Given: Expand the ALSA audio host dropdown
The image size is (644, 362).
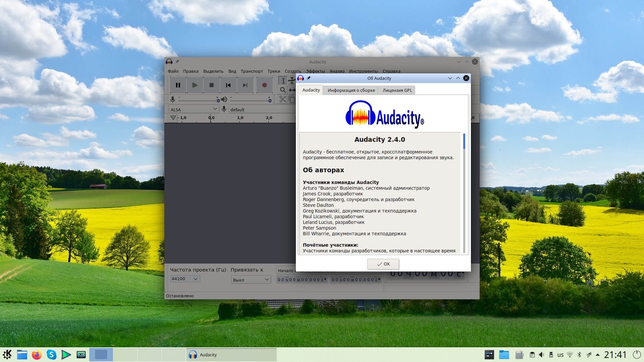Looking at the screenshot, I should (x=194, y=109).
